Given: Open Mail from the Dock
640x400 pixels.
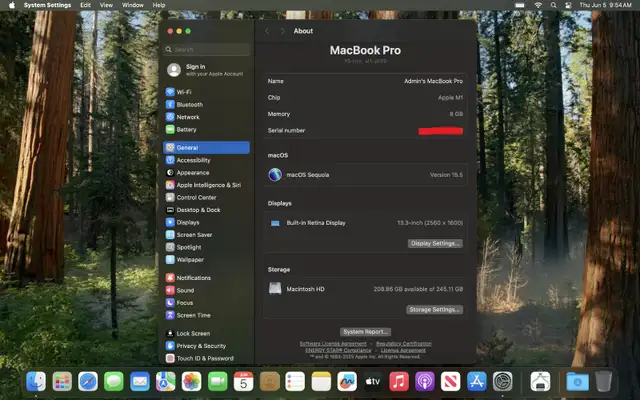Looking at the screenshot, I should [140, 382].
